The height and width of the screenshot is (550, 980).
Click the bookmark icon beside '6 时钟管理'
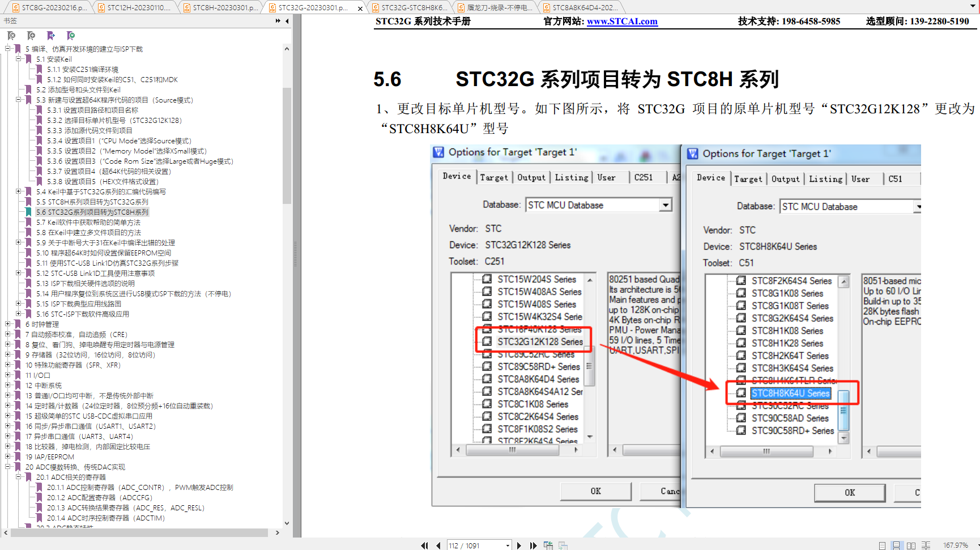(18, 325)
